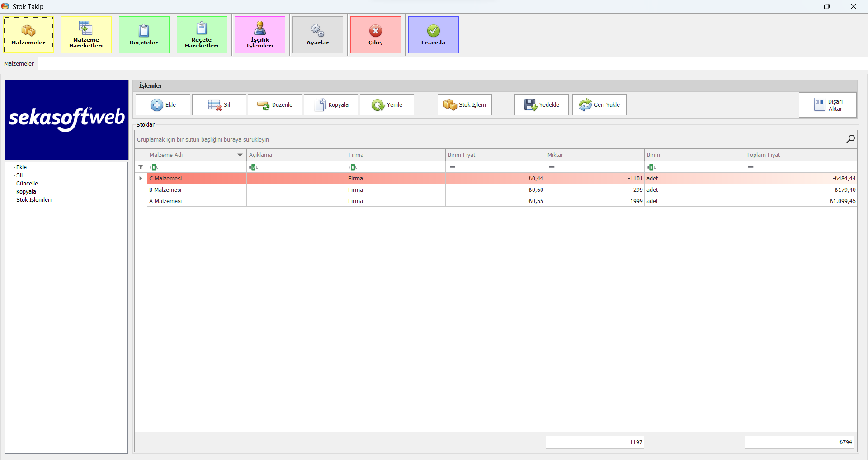
Task: Select Stok İşlemleri in the left tree
Action: coord(34,200)
